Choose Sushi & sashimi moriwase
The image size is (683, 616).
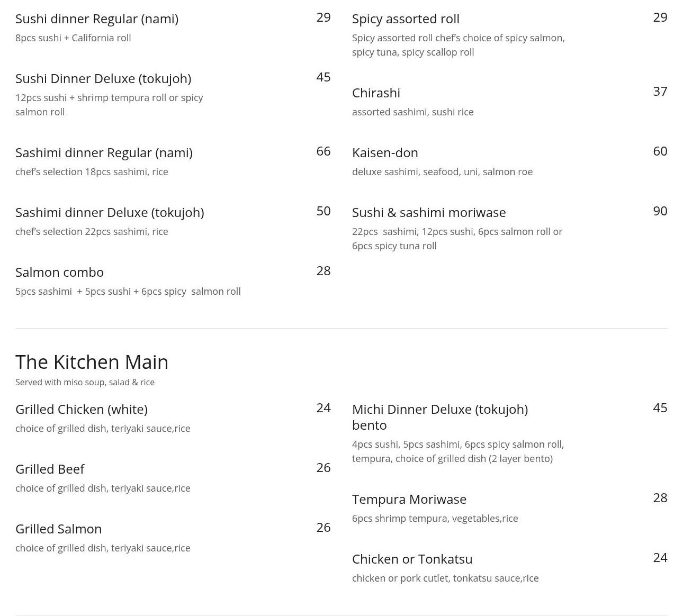pyautogui.click(x=429, y=213)
